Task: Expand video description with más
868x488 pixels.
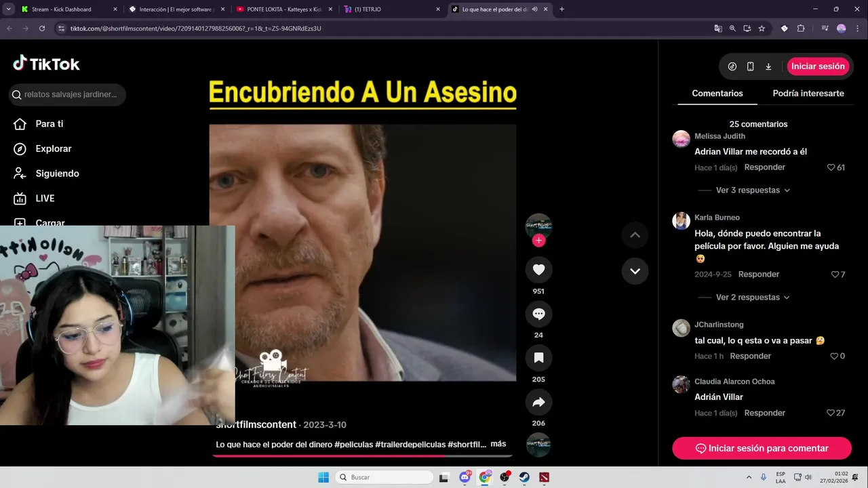Action: coord(498,444)
